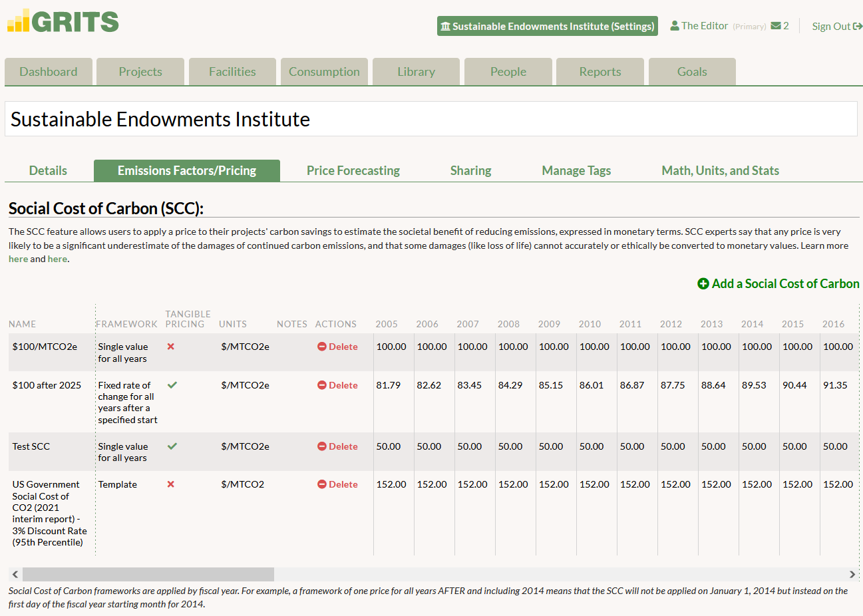This screenshot has width=863, height=616.
Task: Open the Projects main tab
Action: [x=140, y=72]
